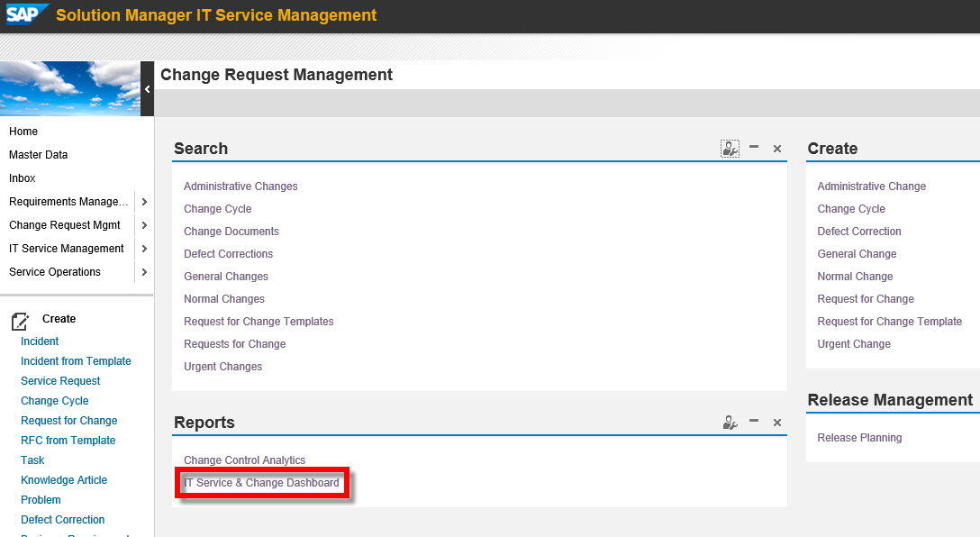Create an Incident from sidebar
The width and height of the screenshot is (980, 537).
tap(40, 341)
